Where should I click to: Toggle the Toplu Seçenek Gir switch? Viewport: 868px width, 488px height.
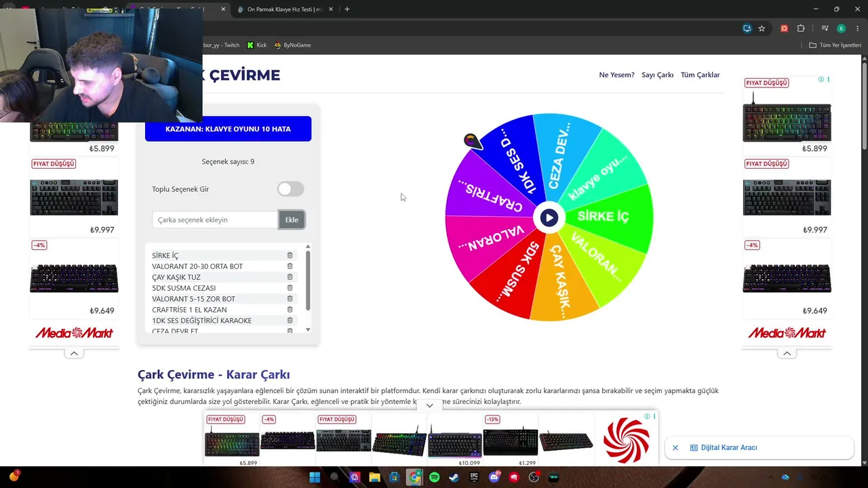[x=291, y=189]
